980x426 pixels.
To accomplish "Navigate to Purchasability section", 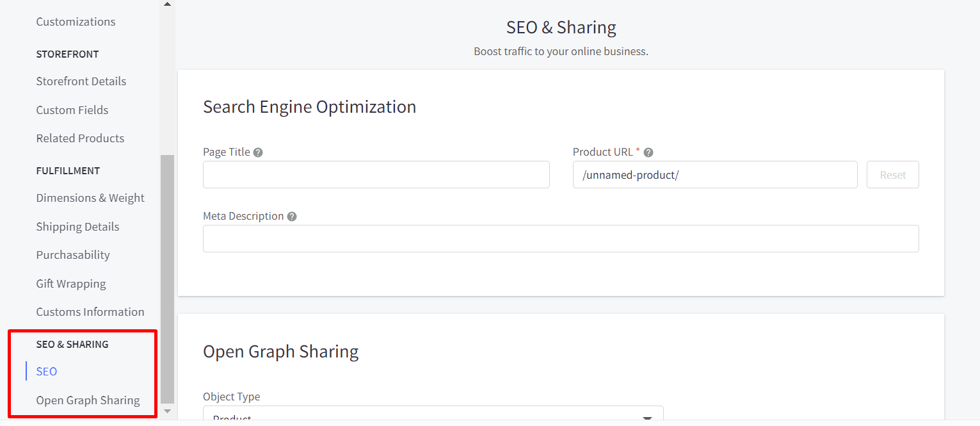I will click(73, 255).
